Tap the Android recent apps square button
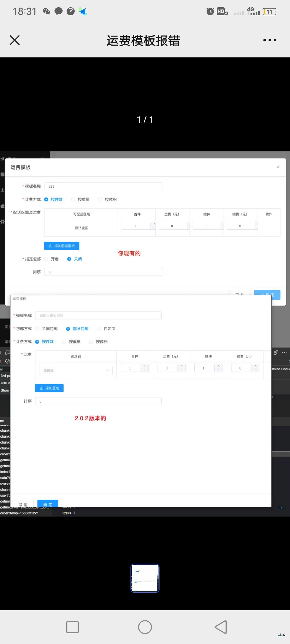The image size is (290, 644). [73, 627]
